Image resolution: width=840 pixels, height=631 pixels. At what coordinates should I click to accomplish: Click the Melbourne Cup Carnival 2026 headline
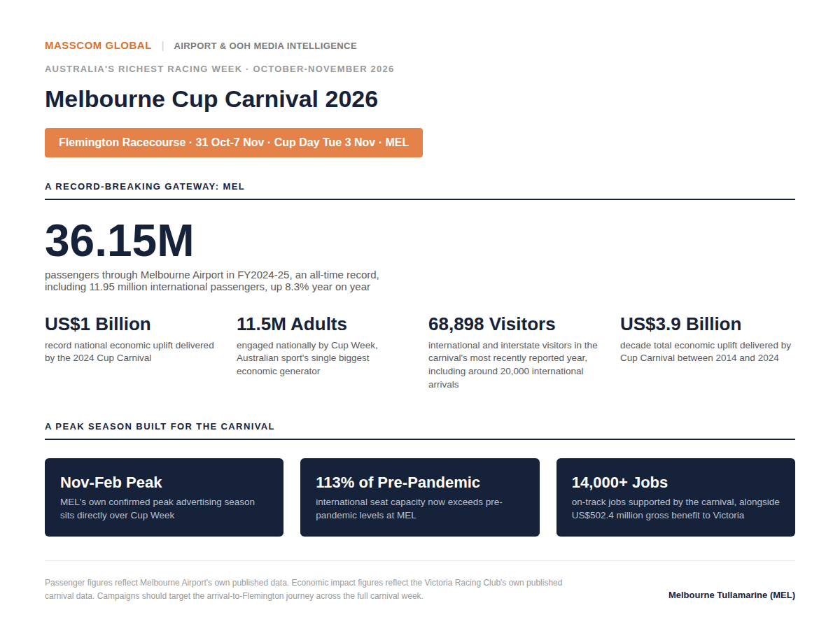211,99
